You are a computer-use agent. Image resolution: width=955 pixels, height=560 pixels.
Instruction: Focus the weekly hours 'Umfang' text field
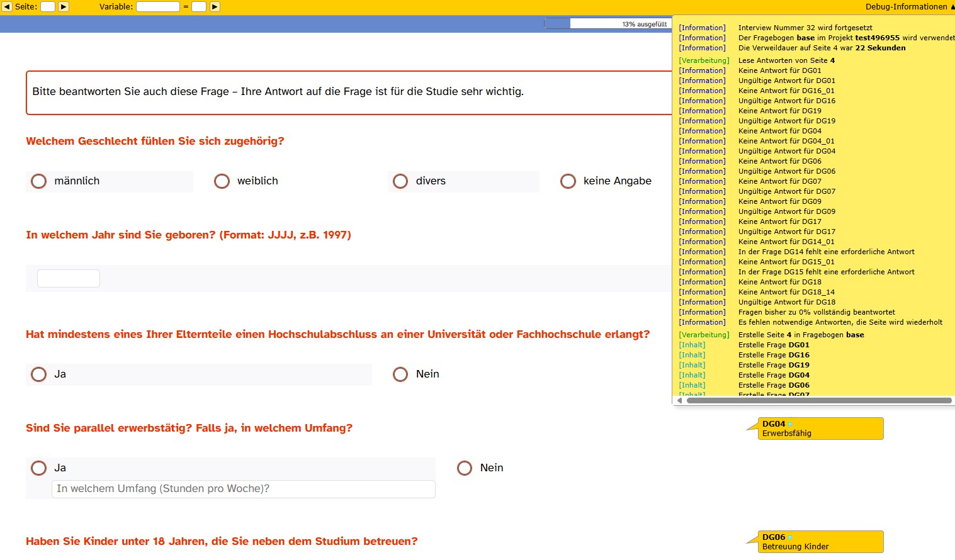tap(243, 489)
